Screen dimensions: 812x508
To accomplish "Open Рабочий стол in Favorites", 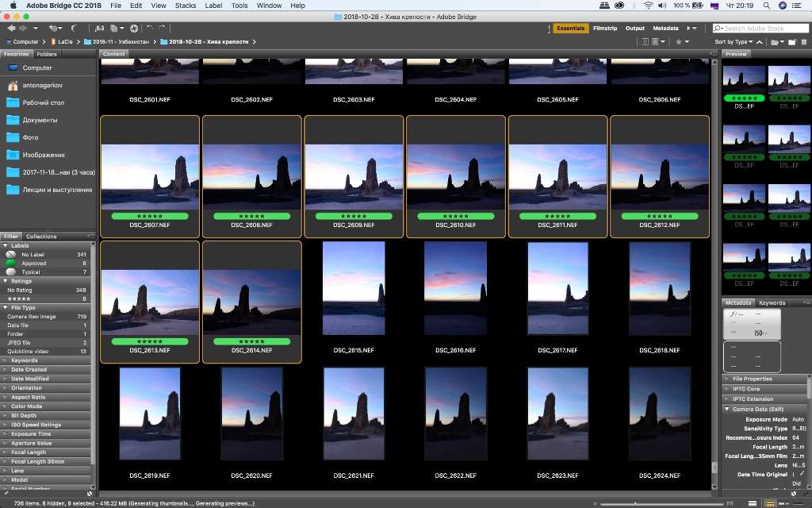I will tap(44, 102).
